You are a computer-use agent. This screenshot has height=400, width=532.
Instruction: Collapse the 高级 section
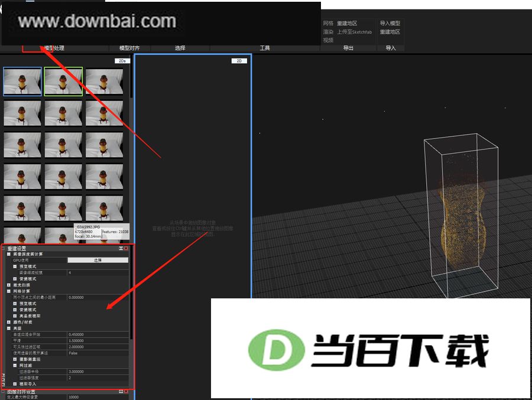tap(9, 328)
